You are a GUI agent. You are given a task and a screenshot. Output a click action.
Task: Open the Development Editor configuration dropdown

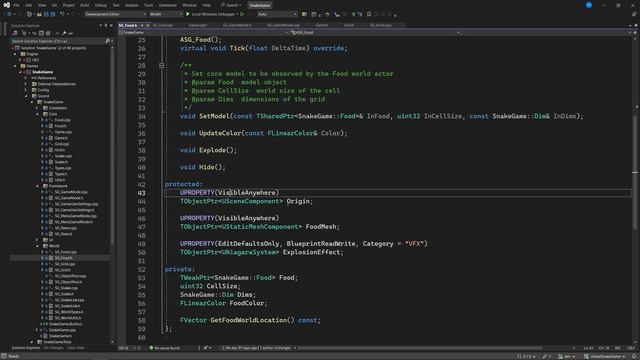[x=116, y=14]
